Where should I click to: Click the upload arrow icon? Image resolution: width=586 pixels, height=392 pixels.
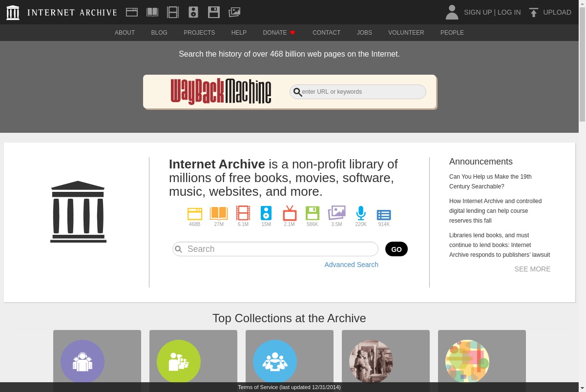click(x=534, y=12)
